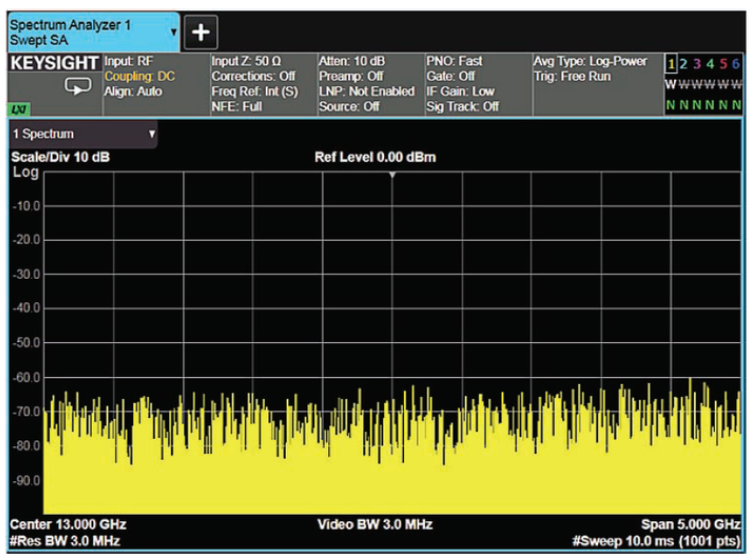755x559 pixels.
Task: Select trace number 5 indicator
Action: click(x=723, y=64)
